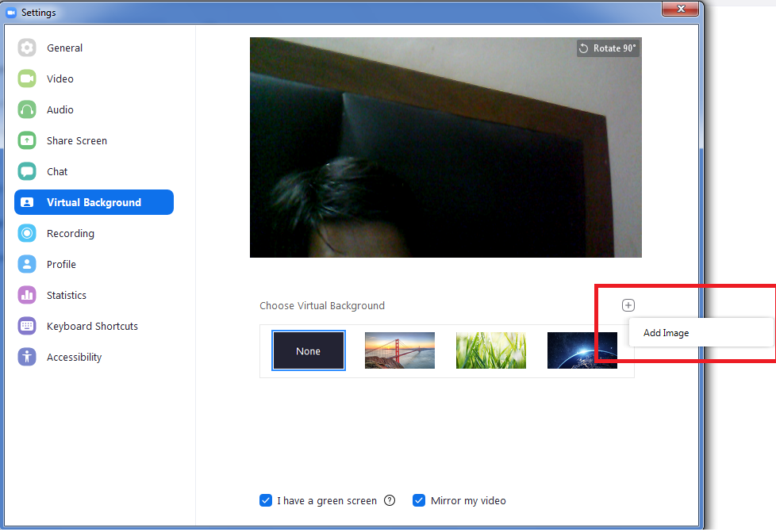Uncheck Mirror my video

click(x=418, y=500)
